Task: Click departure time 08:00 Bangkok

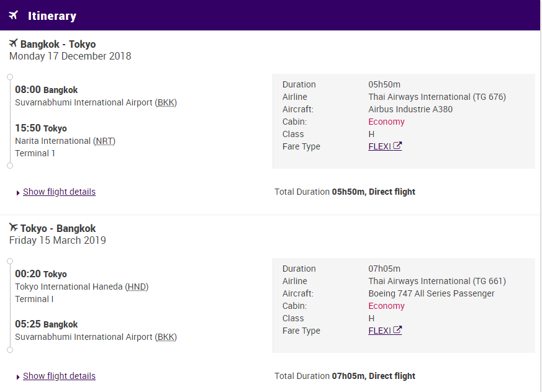Action: tap(47, 90)
